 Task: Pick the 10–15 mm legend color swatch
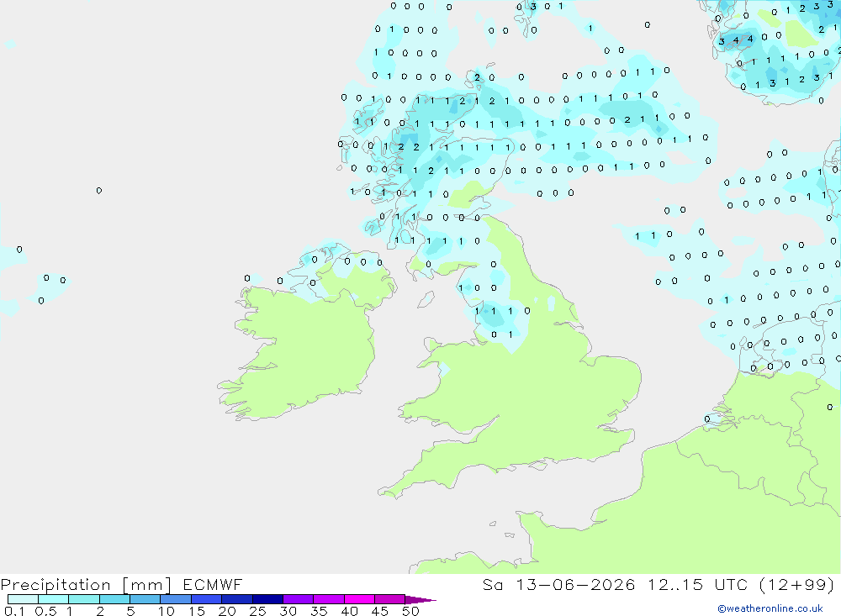pyautogui.click(x=176, y=599)
